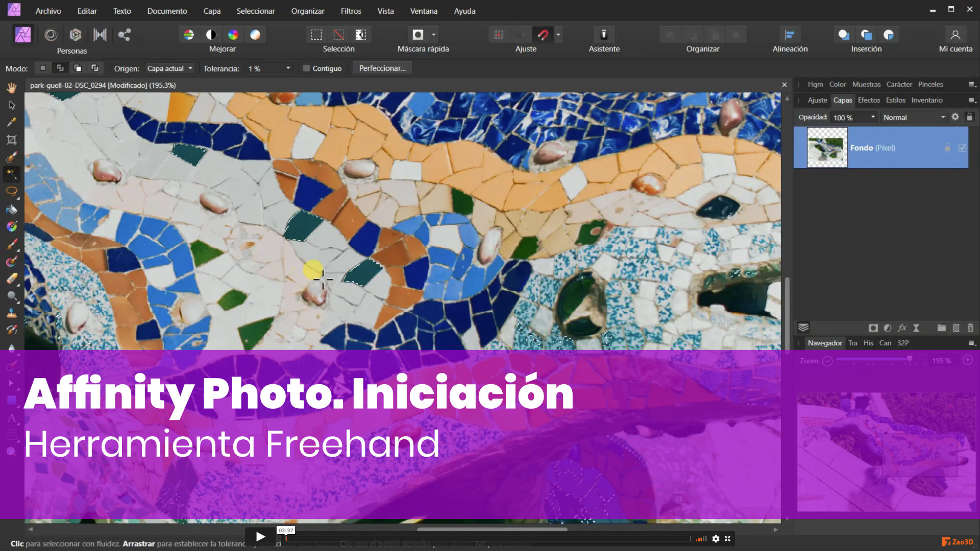Open the Capas panel options menu
This screenshot has width=980, height=551.
972,101
